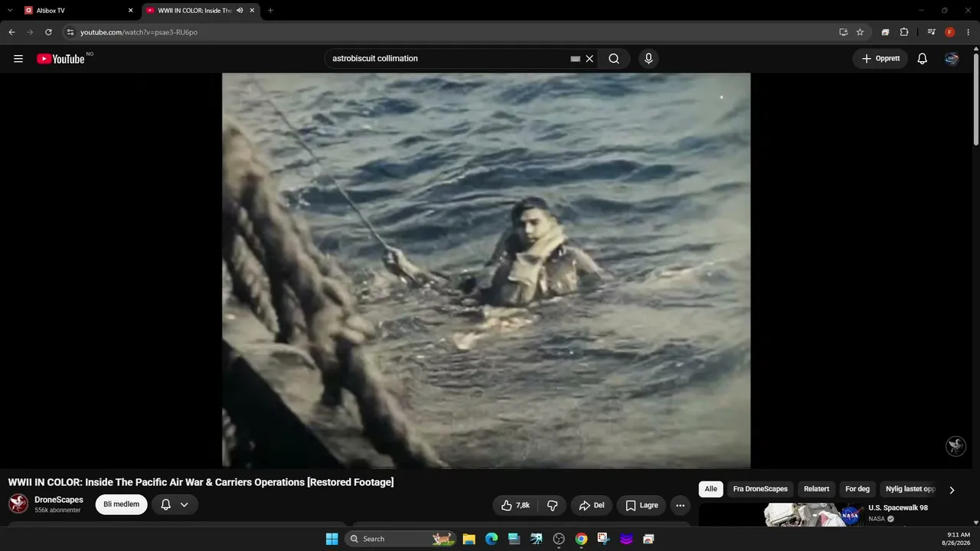Dislike the video with thumbs down
Screen dimensions: 980x551
[x=552, y=505]
